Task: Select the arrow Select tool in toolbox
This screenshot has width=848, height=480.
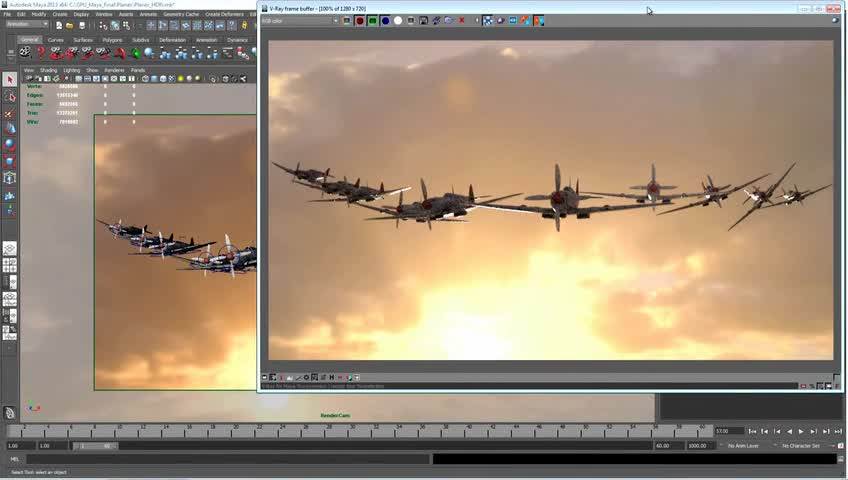Action: tap(10, 80)
